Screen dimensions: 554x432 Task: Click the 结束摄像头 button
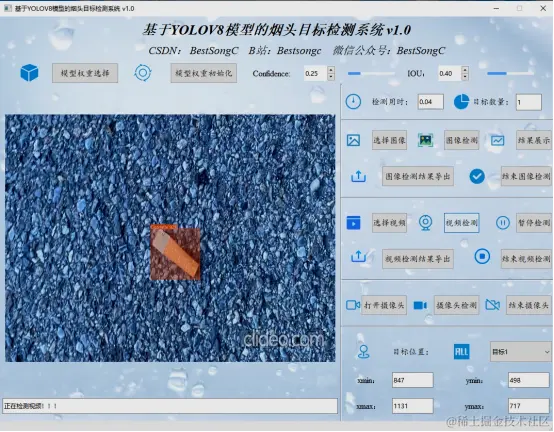(x=529, y=305)
